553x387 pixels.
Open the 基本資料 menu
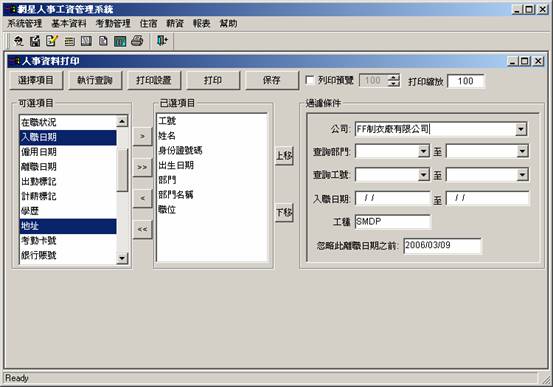(69, 24)
